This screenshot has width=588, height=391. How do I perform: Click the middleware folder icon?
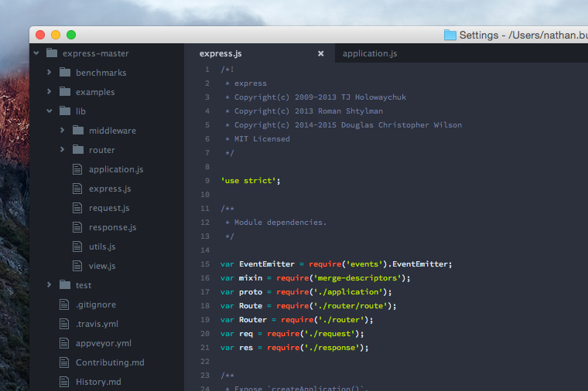[x=78, y=131]
